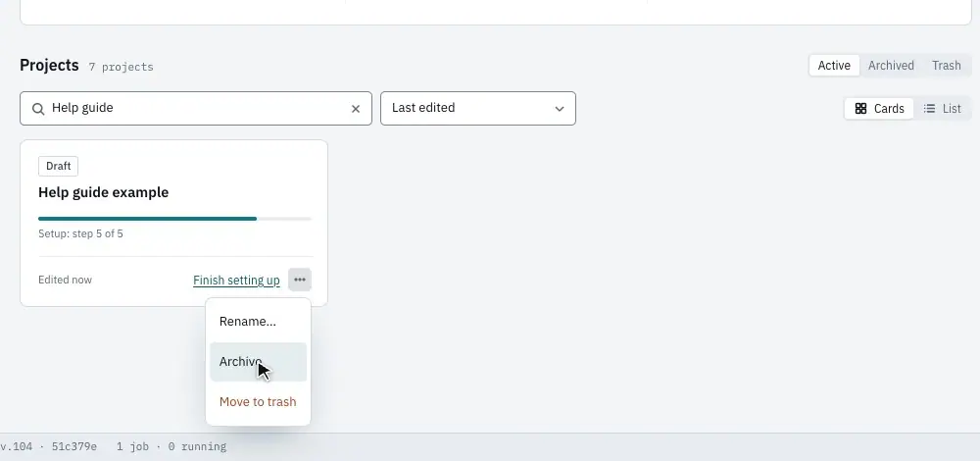This screenshot has height=461, width=980.
Task: Click the 1 job status entry
Action: tap(132, 446)
